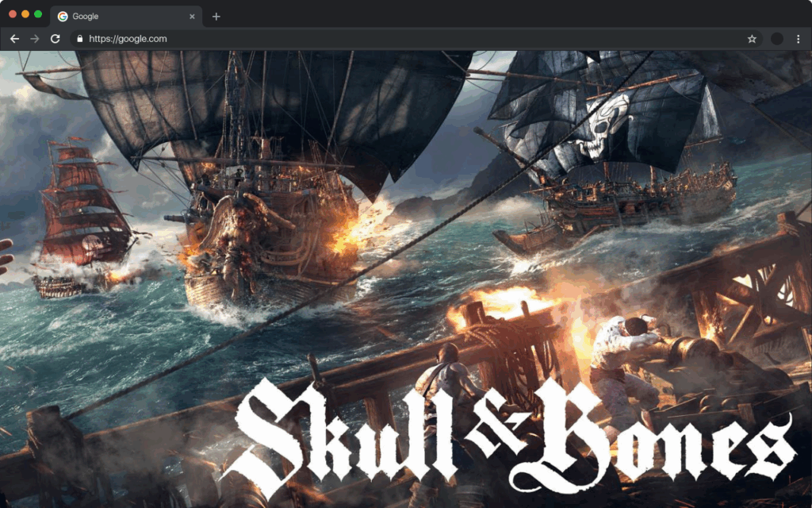Close the Google tab

193,15
